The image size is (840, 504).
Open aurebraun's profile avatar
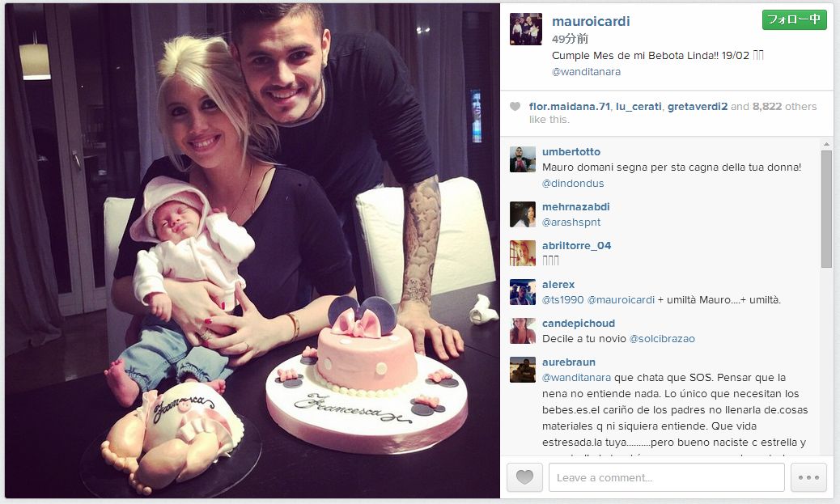[x=522, y=370]
